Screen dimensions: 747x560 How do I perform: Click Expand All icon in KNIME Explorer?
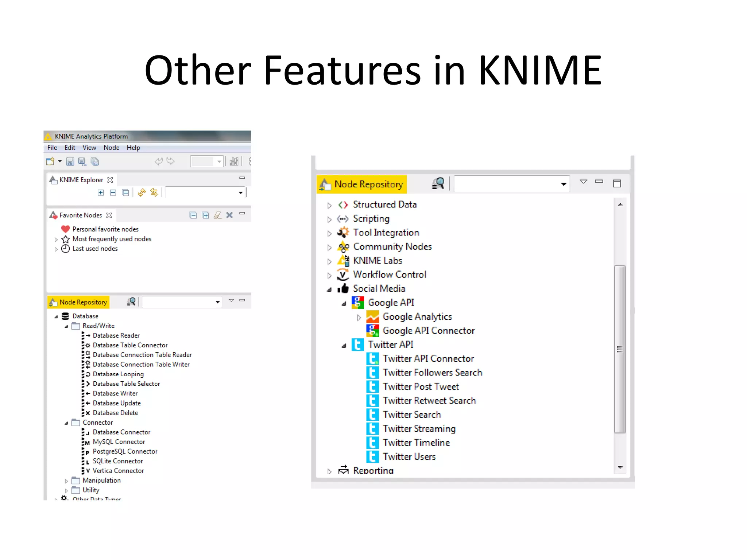click(x=101, y=192)
